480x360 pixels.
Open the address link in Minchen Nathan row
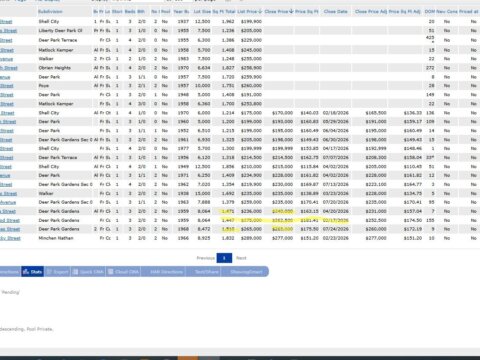(x=10, y=238)
